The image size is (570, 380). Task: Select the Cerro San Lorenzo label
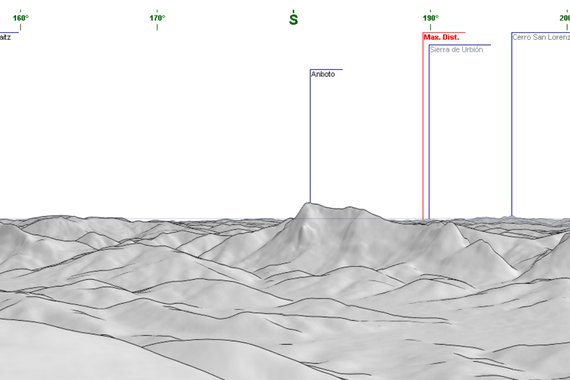[x=541, y=37]
